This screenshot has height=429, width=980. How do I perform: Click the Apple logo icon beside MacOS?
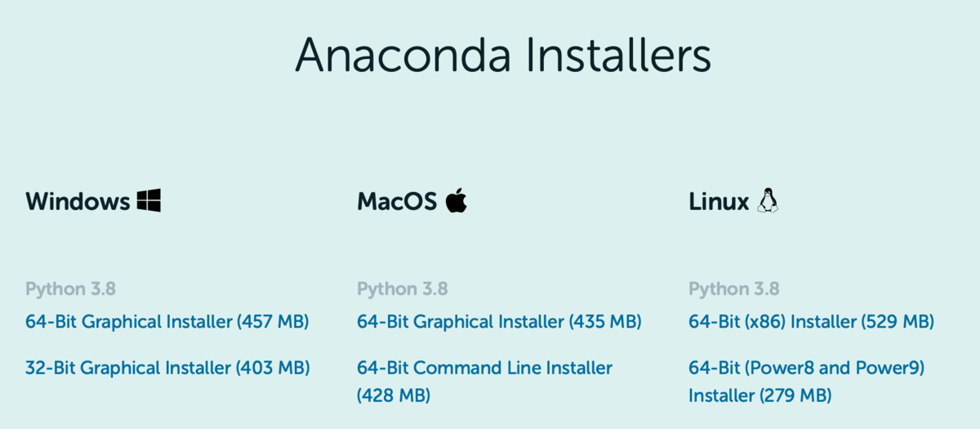[457, 200]
